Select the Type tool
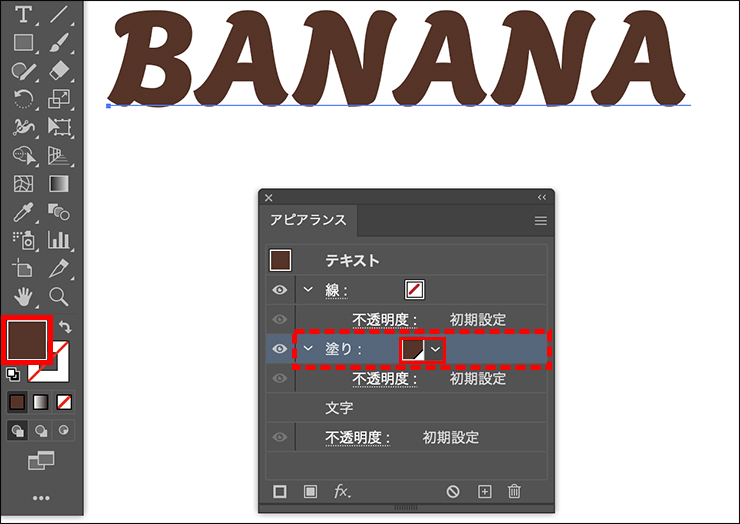 24,14
